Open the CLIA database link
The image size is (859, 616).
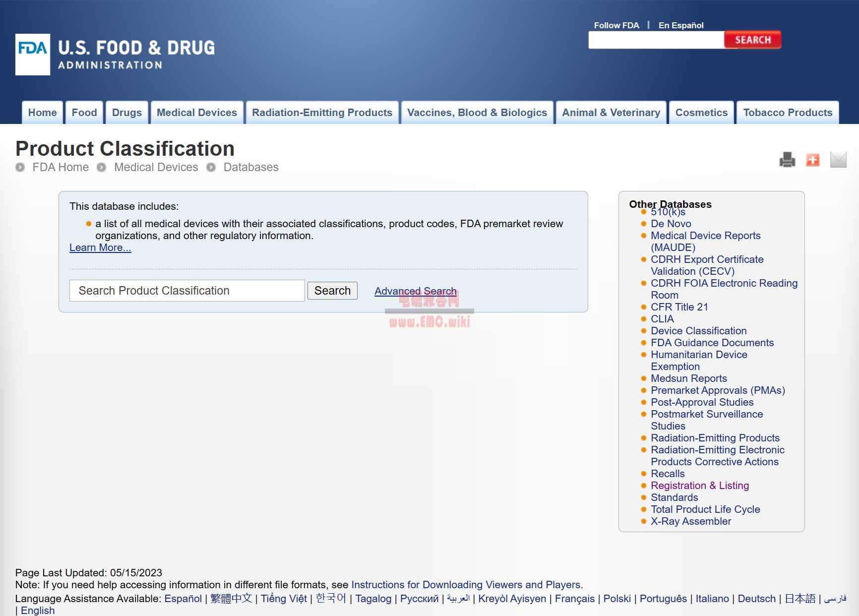pos(662,319)
